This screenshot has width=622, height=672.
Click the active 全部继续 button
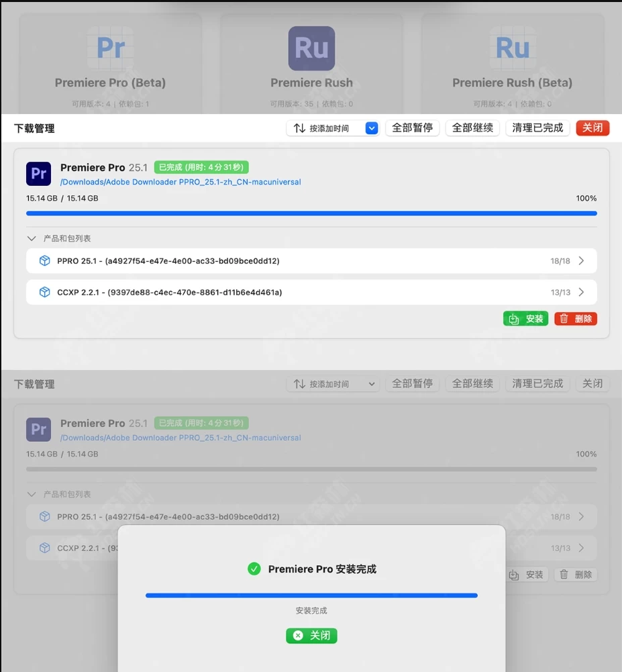click(x=472, y=128)
